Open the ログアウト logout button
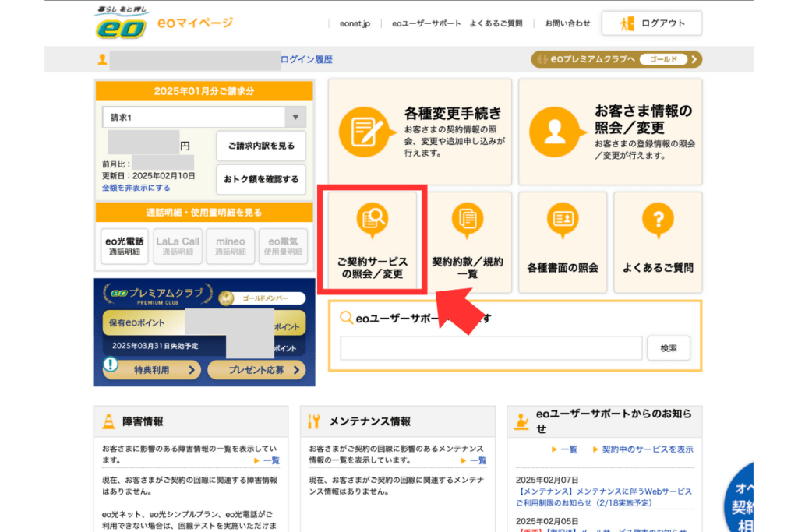Image resolution: width=798 pixels, height=532 pixels. click(x=651, y=23)
